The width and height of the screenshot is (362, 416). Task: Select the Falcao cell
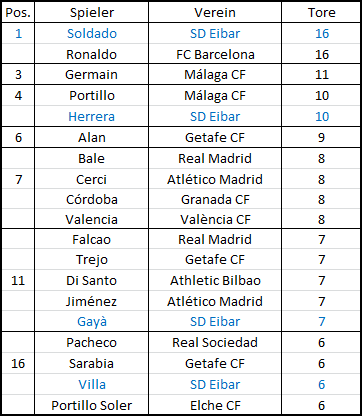coord(91,239)
